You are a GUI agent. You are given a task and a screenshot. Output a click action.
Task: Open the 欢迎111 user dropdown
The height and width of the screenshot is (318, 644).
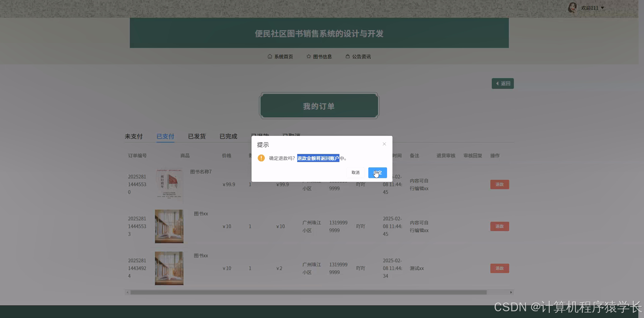(592, 8)
